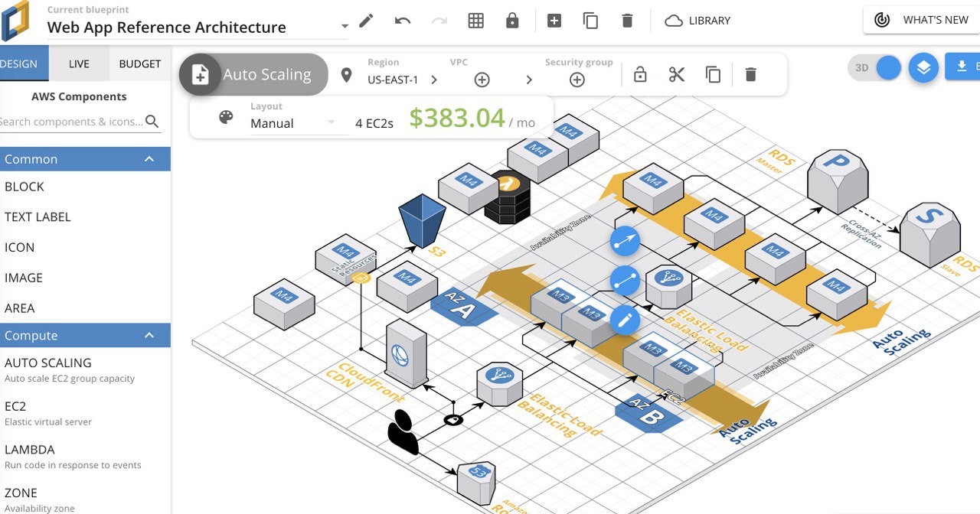Add a Security group with plus circle
The width and height of the screenshot is (980, 514).
click(577, 80)
